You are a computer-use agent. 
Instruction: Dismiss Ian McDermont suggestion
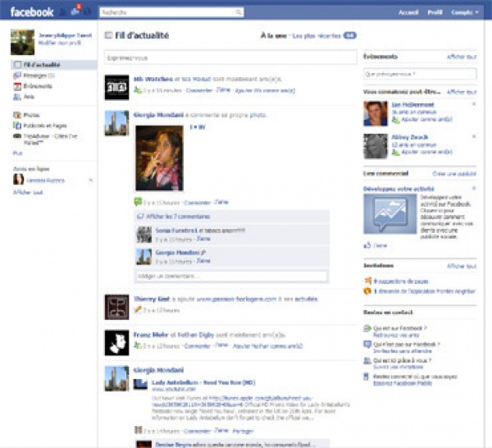coord(474,104)
